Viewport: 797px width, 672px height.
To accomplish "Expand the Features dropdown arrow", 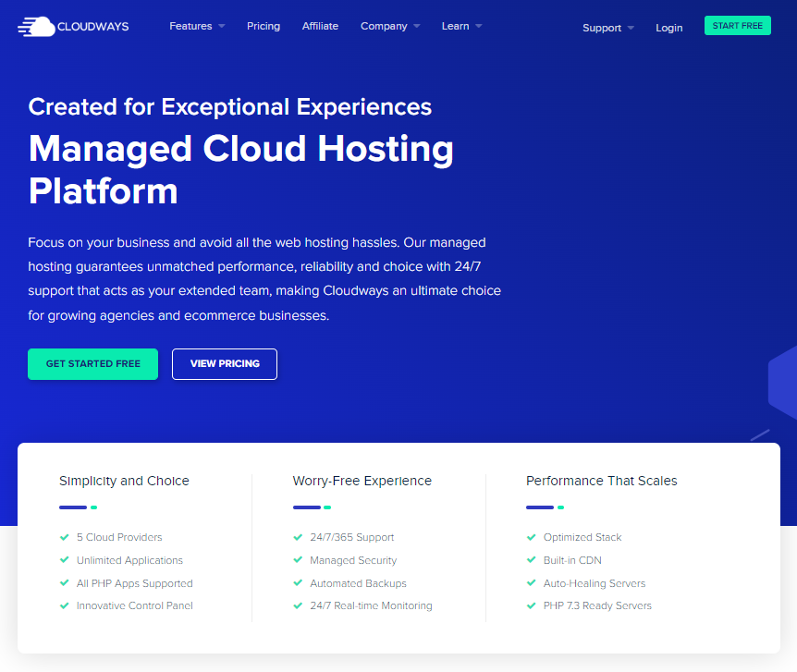I will [x=222, y=26].
